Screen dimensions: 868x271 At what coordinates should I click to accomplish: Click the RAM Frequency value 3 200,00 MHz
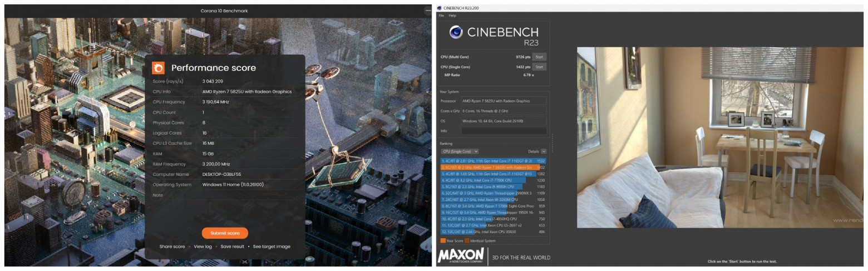[x=216, y=164]
